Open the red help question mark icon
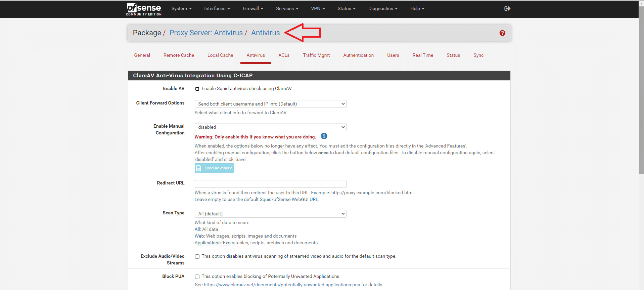This screenshot has height=290, width=644. pos(502,33)
